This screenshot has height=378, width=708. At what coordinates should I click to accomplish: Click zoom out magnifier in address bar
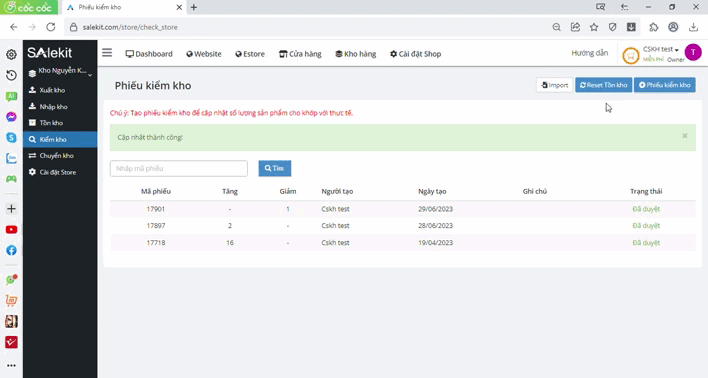point(556,27)
